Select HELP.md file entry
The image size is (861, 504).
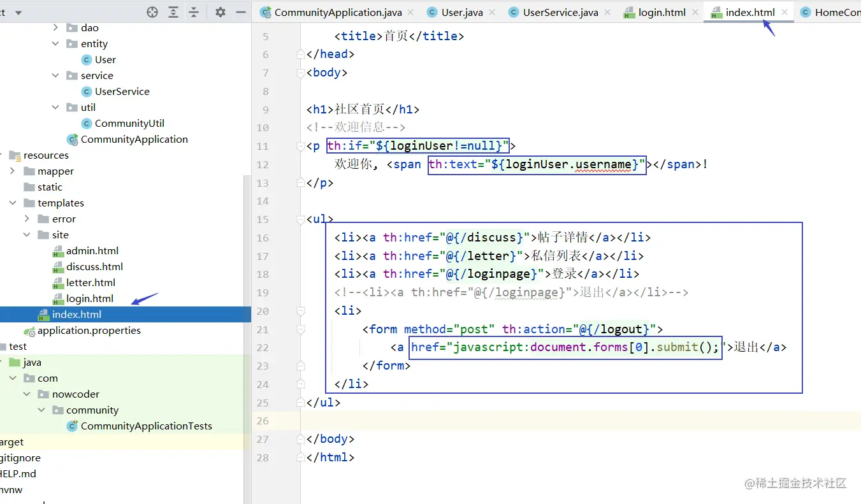[18, 473]
